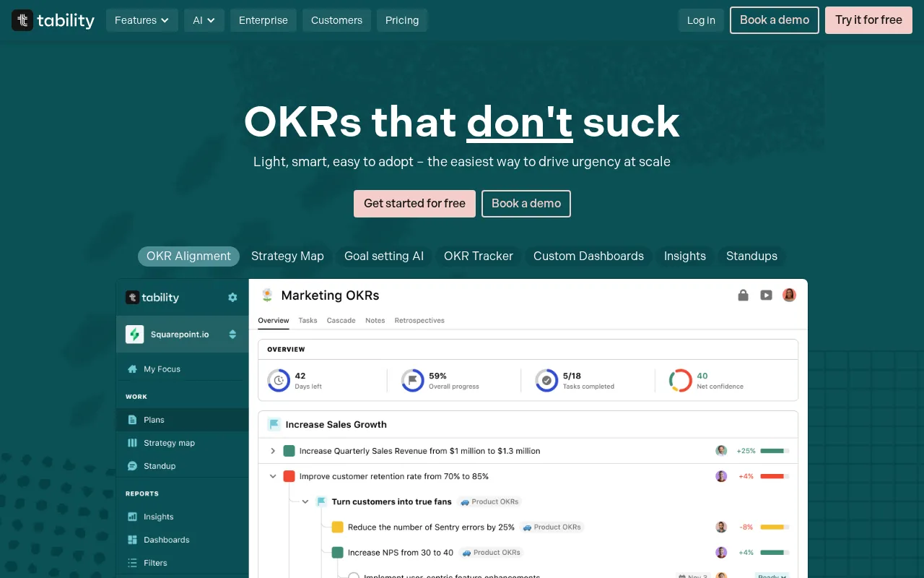
Task: Click the green status square on Increase NPS
Action: 337,552
